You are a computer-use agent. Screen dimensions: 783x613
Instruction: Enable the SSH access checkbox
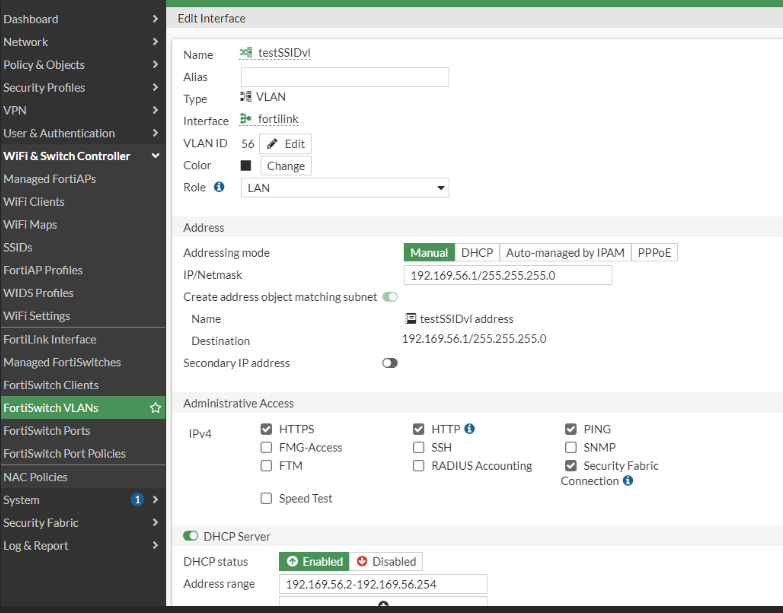(418, 447)
